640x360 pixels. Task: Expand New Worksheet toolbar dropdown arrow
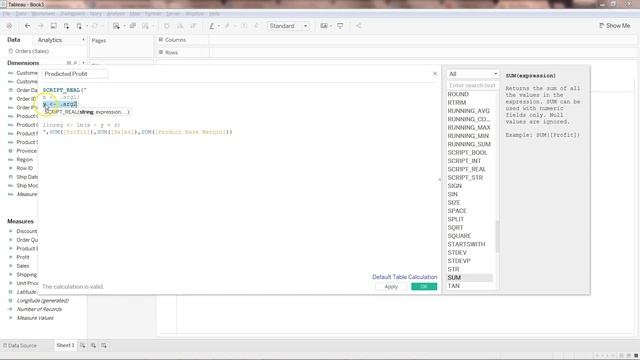(124, 26)
